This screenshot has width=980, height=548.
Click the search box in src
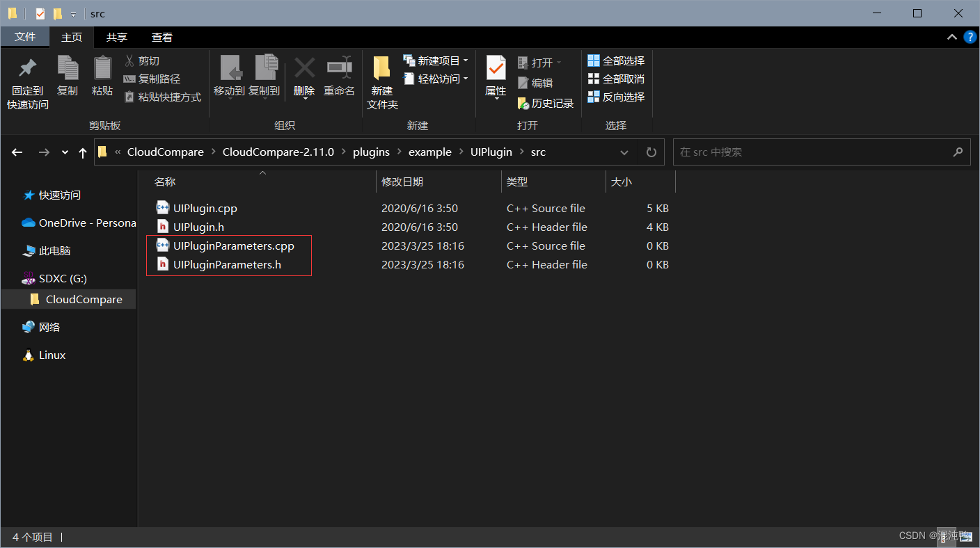[x=821, y=152]
